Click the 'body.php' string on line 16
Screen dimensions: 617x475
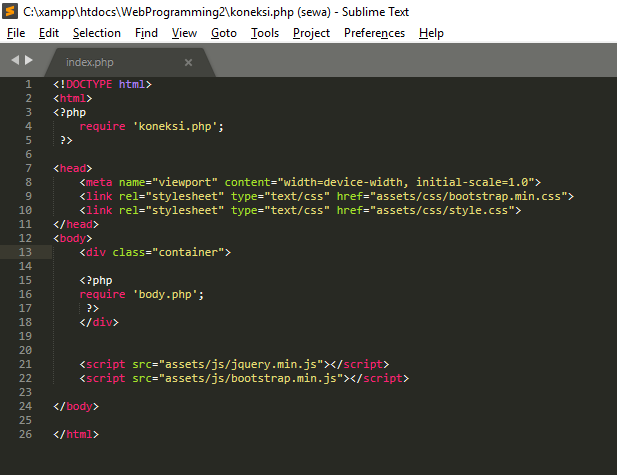[x=165, y=294]
